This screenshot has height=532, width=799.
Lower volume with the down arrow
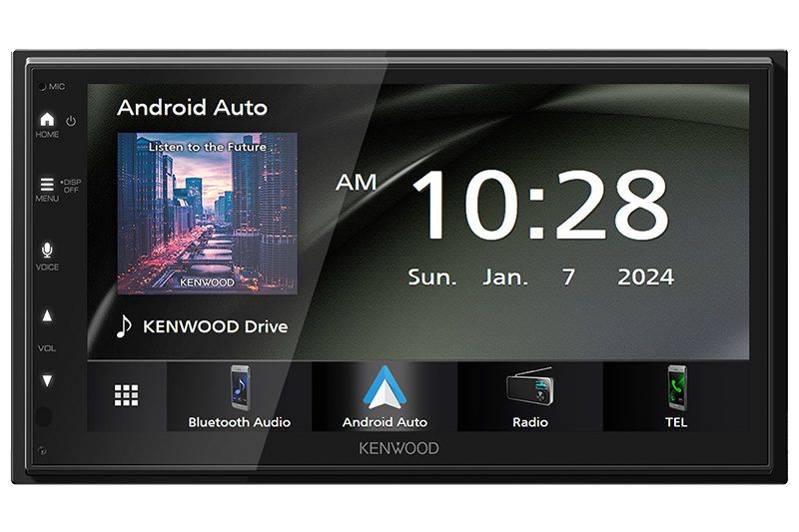(47, 380)
